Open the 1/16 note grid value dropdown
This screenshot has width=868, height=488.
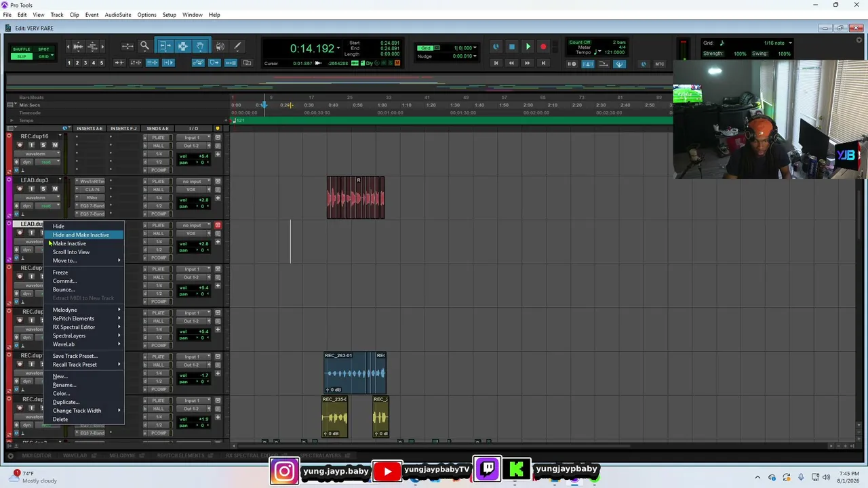click(x=790, y=43)
